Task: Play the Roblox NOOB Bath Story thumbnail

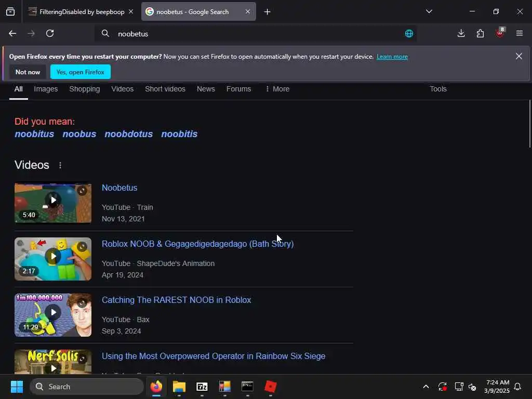Action: coord(53,259)
